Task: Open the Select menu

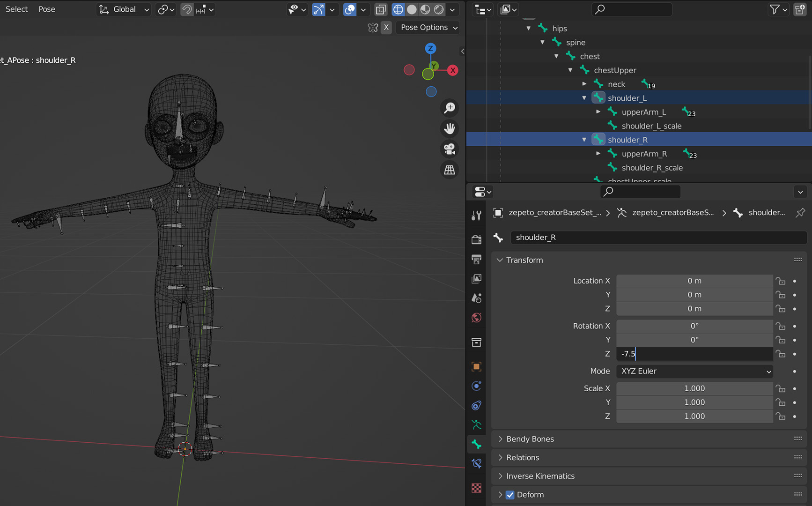Action: (x=16, y=9)
